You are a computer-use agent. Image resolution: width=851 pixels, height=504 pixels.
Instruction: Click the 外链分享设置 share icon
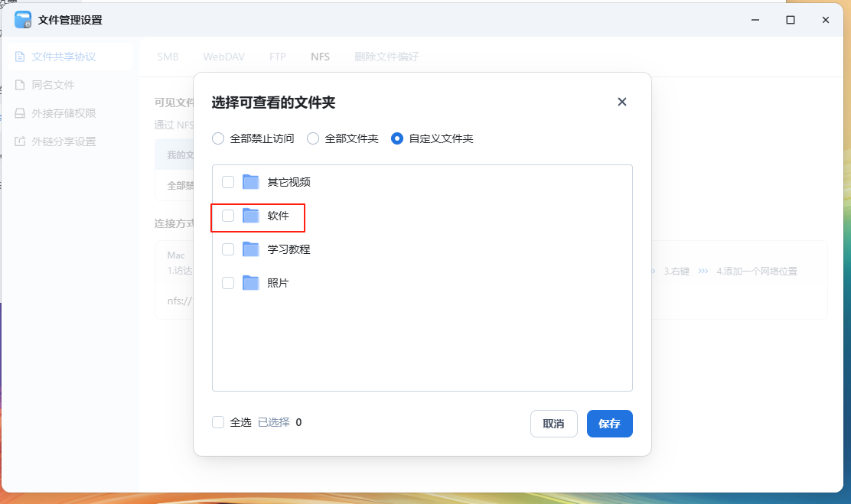(20, 141)
